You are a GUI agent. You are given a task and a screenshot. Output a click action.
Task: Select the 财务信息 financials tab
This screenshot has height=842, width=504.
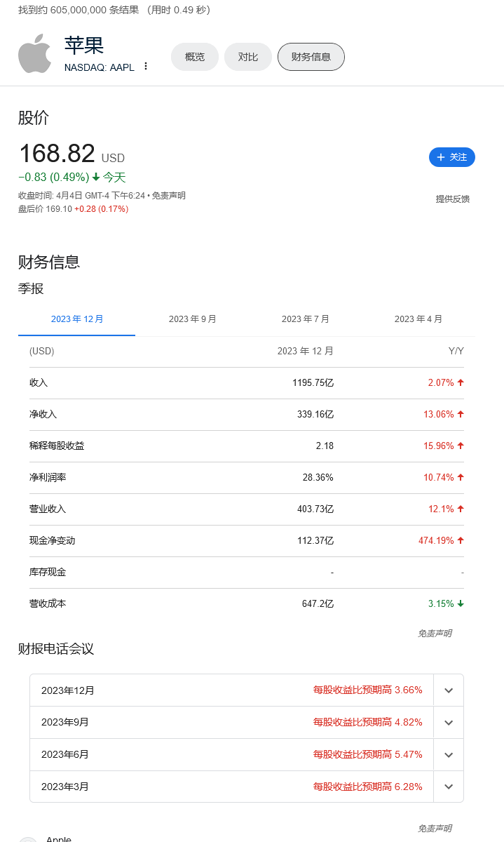tap(311, 57)
